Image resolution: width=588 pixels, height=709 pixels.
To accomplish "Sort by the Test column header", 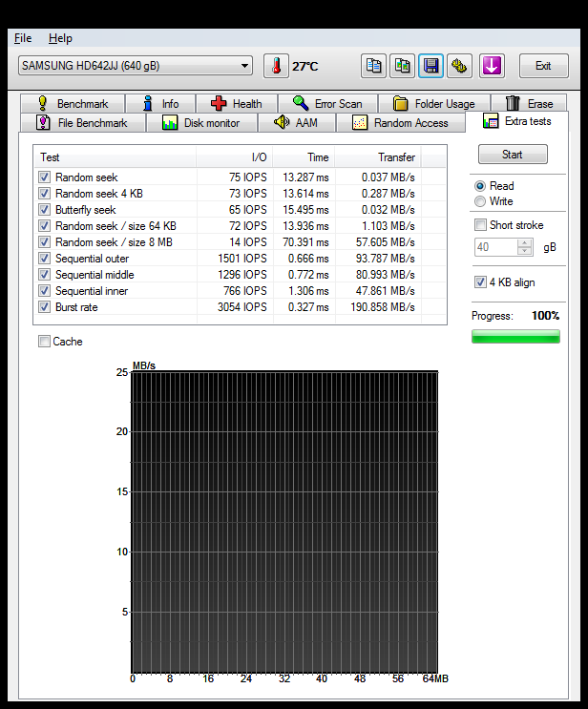I will pos(115,157).
